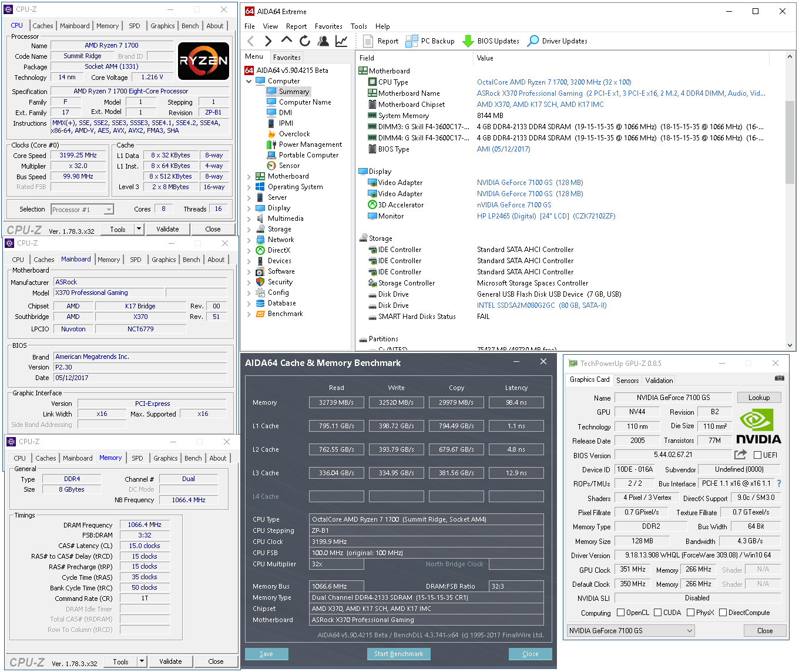Collapse the Computer tree node
The height and width of the screenshot is (672, 799).
coord(249,81)
